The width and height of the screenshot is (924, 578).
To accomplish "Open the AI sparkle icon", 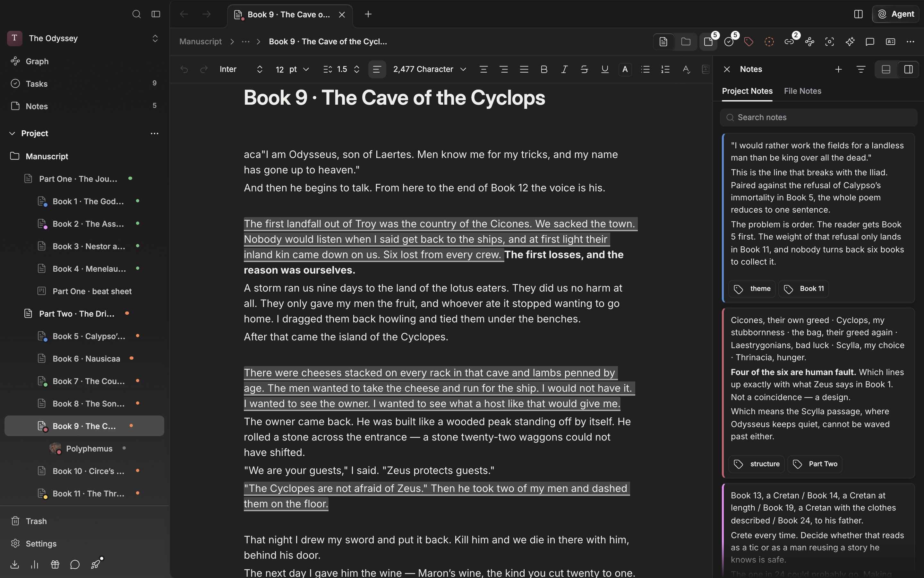I will 850,41.
